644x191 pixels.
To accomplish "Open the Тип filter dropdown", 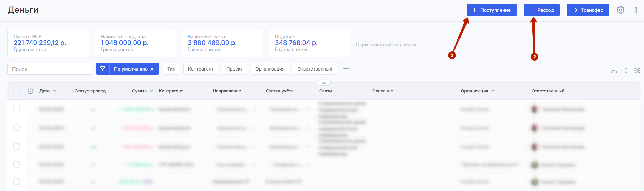I will tap(171, 69).
